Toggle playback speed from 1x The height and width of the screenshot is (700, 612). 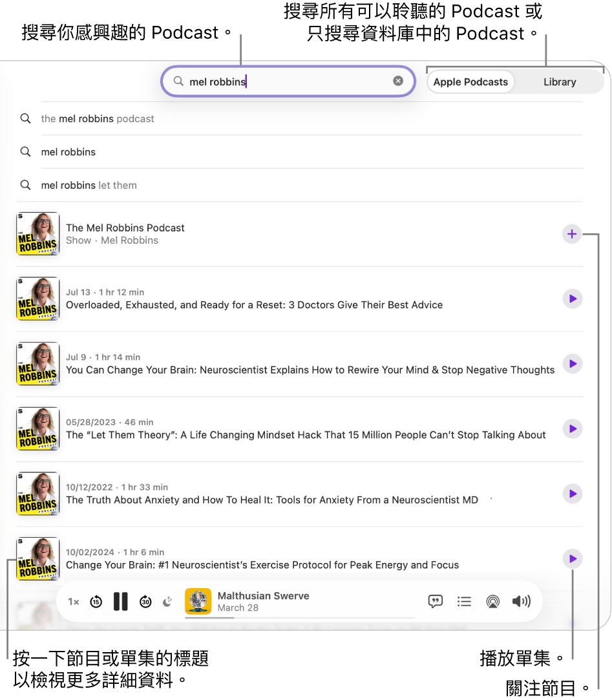(x=73, y=601)
